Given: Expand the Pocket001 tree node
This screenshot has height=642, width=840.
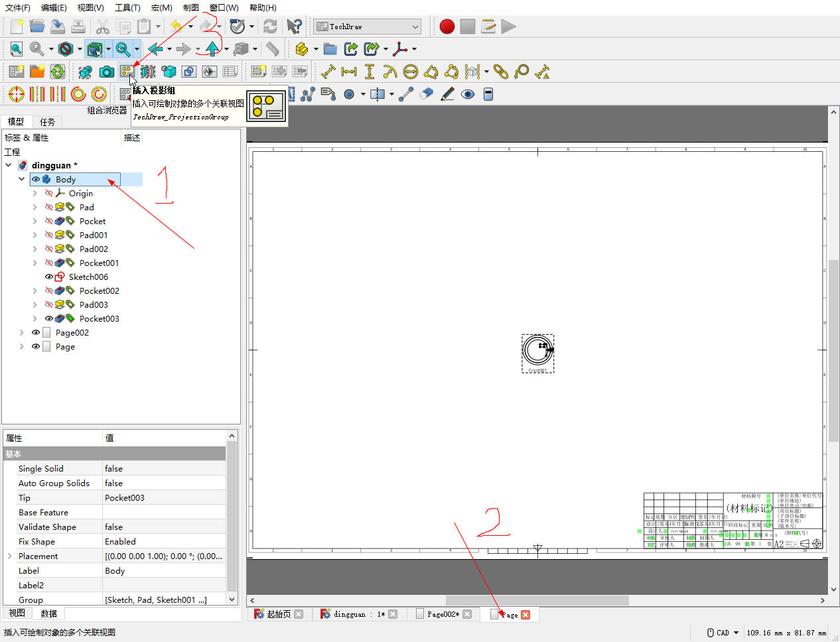Looking at the screenshot, I should [x=35, y=263].
